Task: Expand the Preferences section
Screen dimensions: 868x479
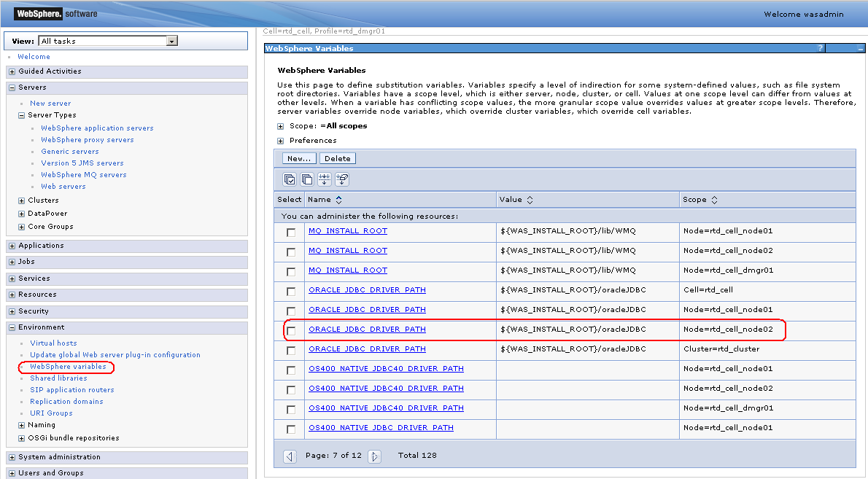Action: click(x=281, y=141)
